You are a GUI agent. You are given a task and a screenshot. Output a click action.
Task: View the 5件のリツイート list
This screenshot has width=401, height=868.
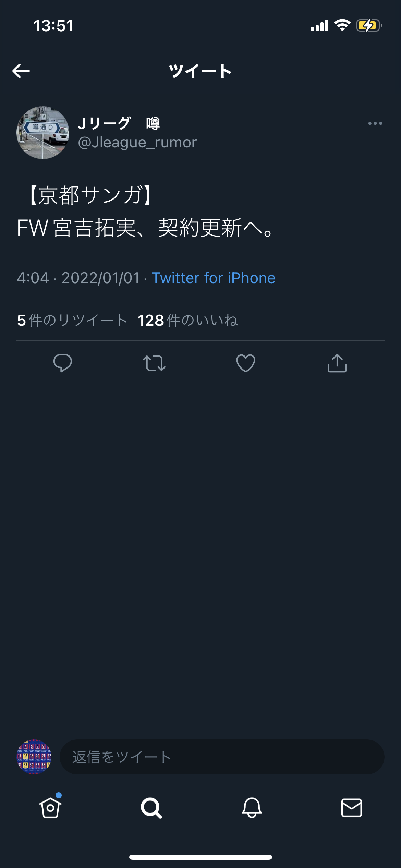click(72, 321)
